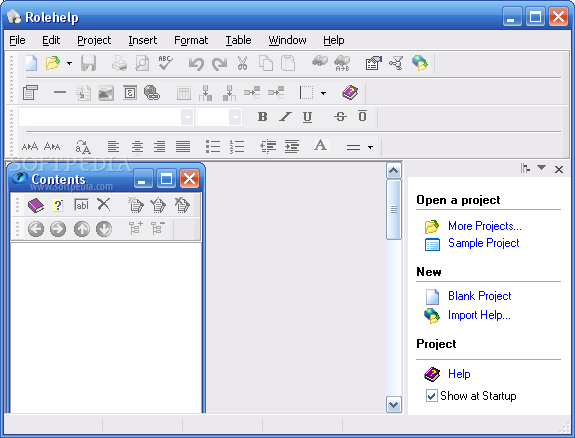575x438 pixels.
Task: Copy using the duplicate pages icon
Action: tap(265, 63)
